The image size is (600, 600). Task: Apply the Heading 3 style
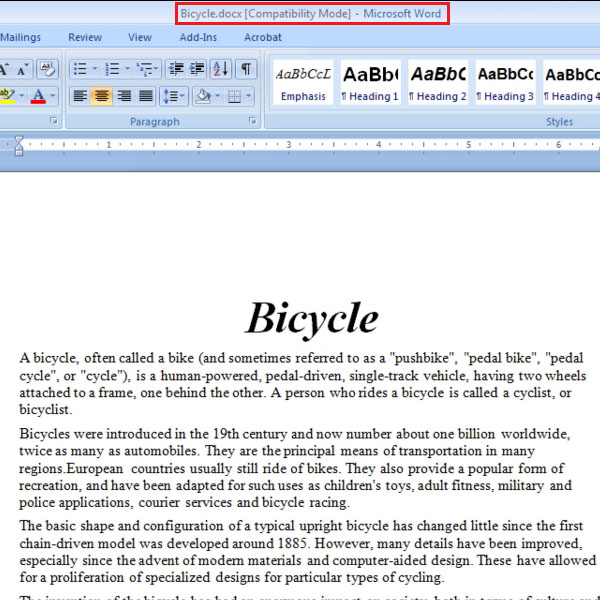[505, 82]
